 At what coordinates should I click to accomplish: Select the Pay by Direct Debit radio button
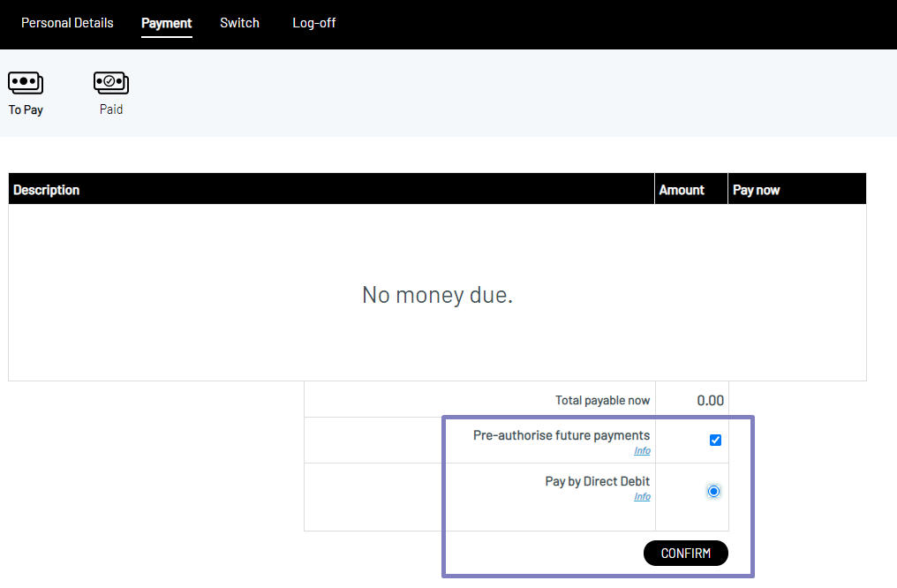[713, 492]
